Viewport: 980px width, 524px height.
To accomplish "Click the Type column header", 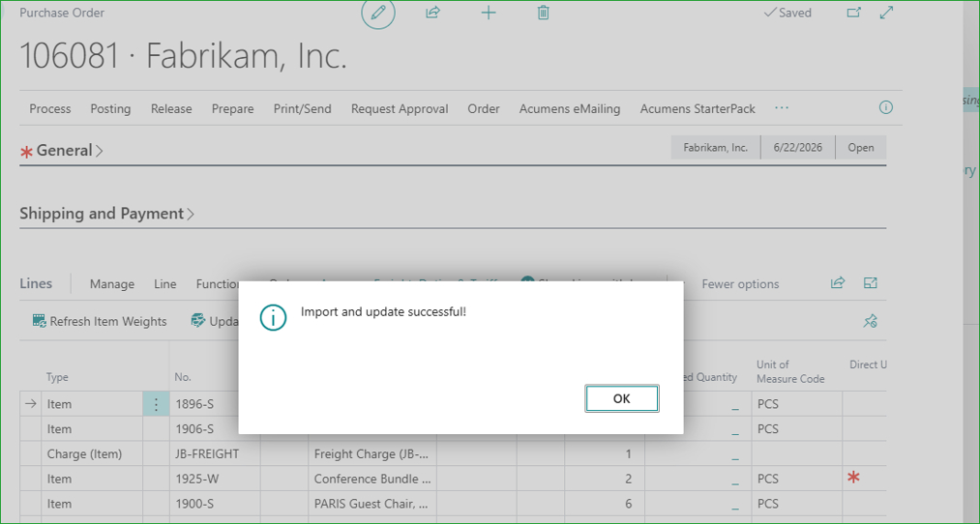I will pos(57,377).
